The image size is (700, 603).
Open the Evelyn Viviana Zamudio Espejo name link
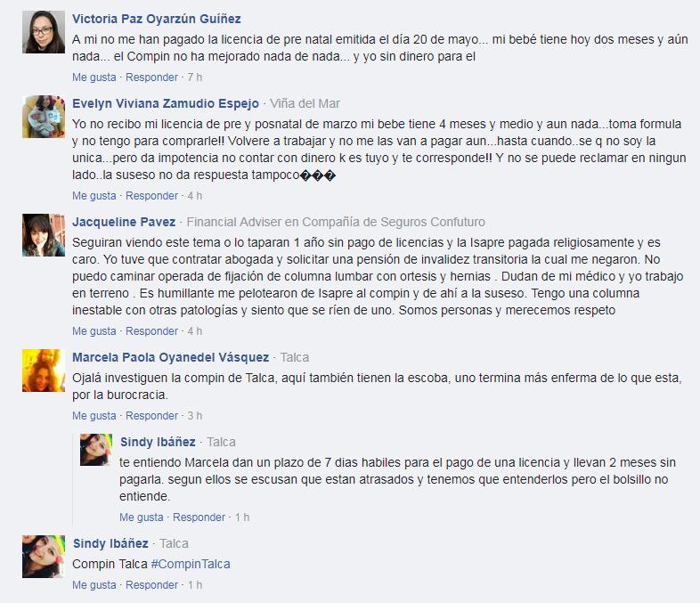[166, 103]
